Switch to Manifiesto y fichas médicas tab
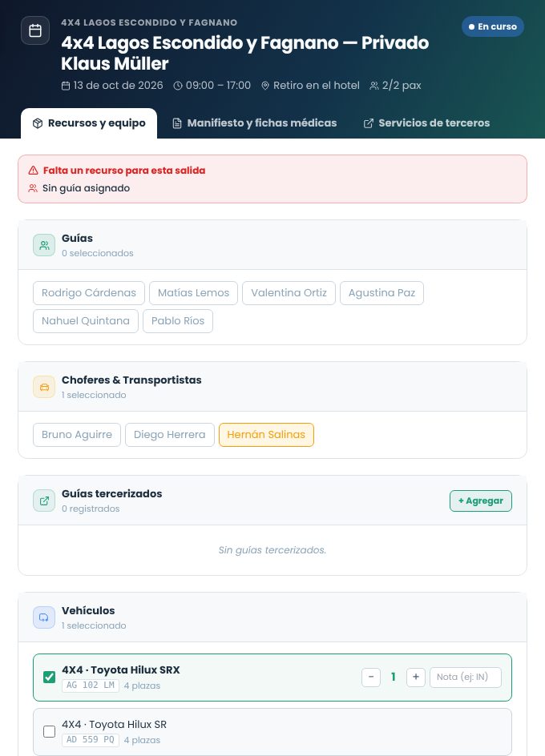 (254, 123)
